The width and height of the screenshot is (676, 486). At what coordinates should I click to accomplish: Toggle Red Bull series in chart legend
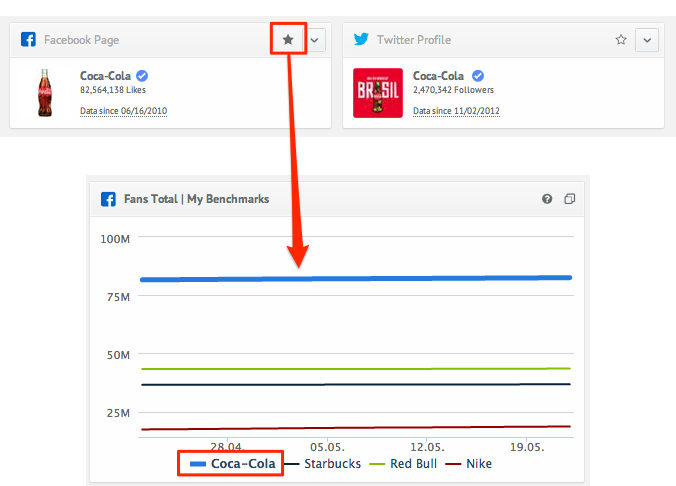pyautogui.click(x=403, y=464)
